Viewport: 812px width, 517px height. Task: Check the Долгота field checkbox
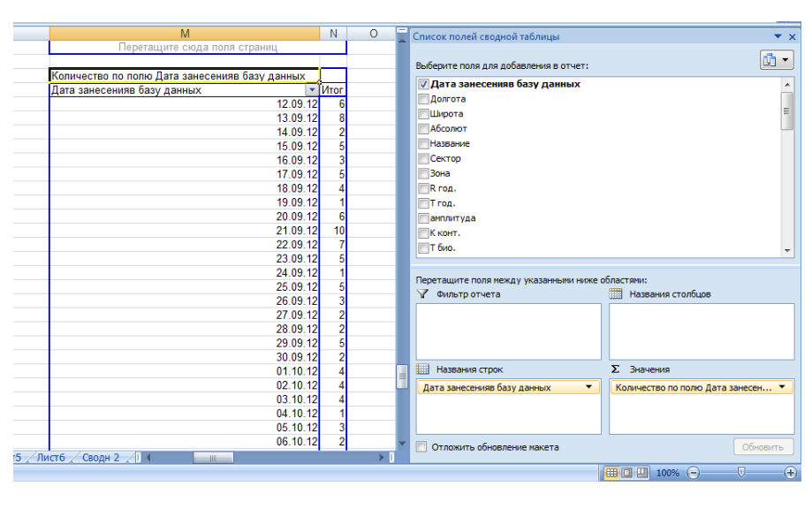pos(423,99)
